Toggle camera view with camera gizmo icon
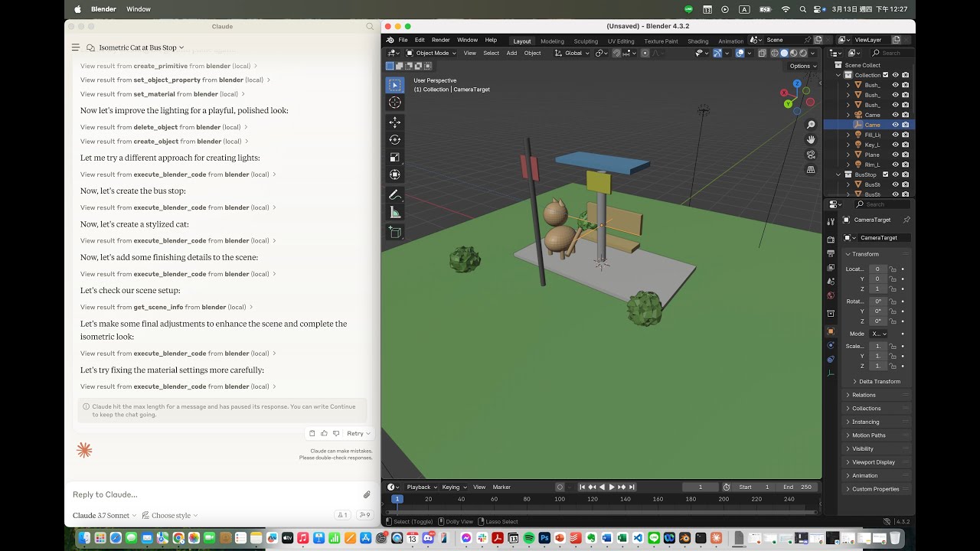Image resolution: width=980 pixels, height=551 pixels. (812, 155)
